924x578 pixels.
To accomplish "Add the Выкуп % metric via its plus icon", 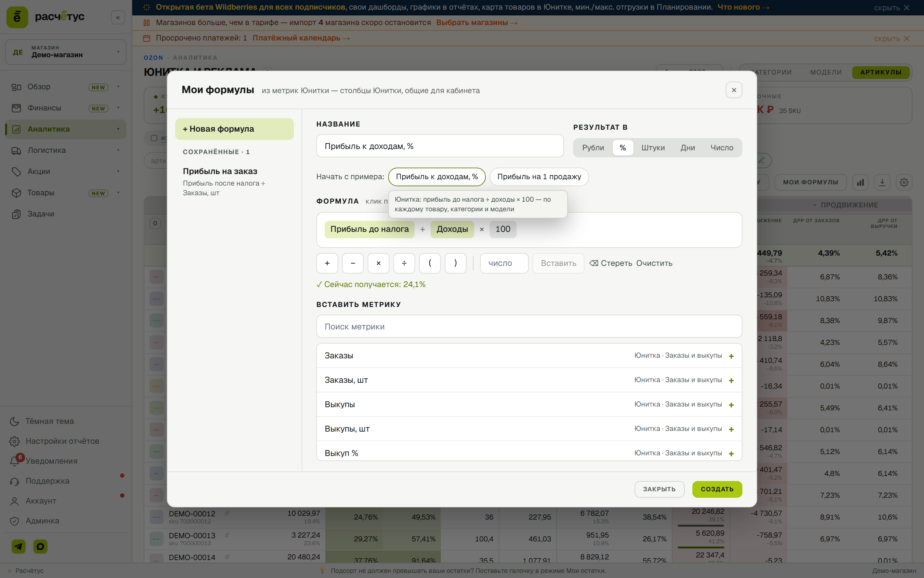I will [731, 453].
